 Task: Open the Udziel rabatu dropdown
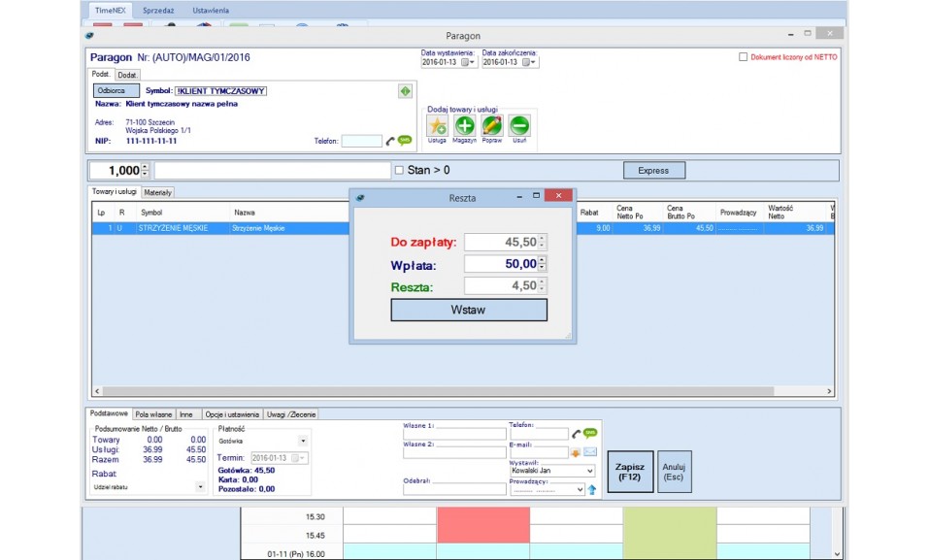[x=200, y=487]
